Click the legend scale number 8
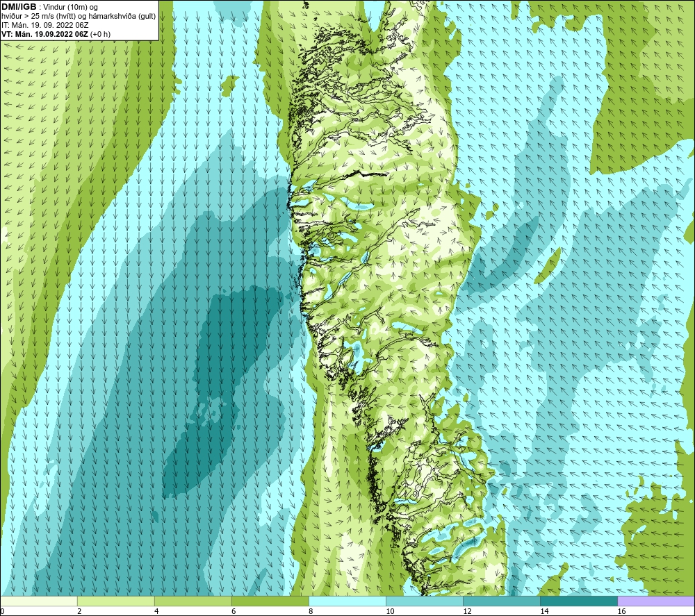 tap(311, 612)
